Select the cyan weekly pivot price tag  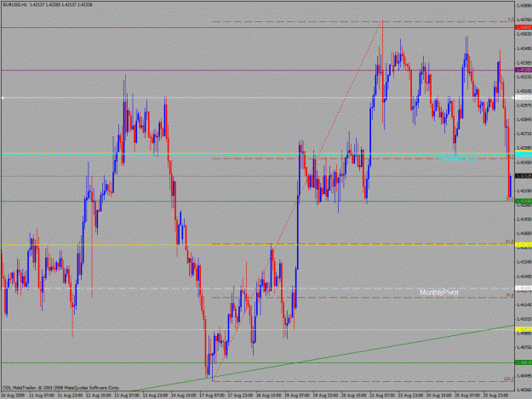tap(523, 154)
